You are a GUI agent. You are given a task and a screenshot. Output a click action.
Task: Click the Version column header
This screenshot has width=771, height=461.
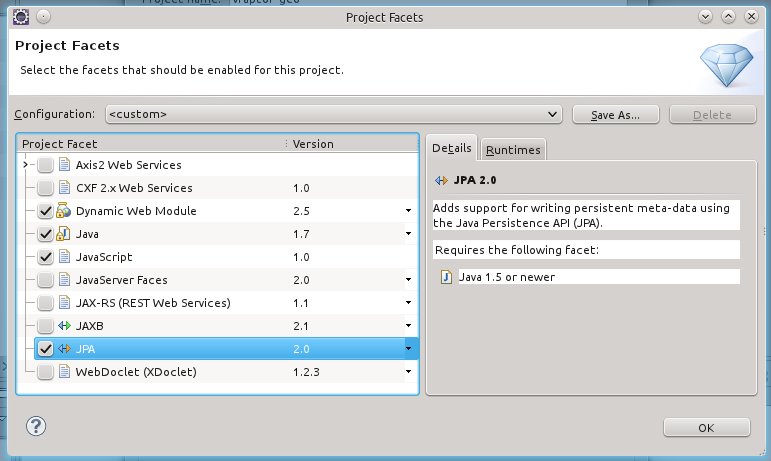pyautogui.click(x=352, y=144)
